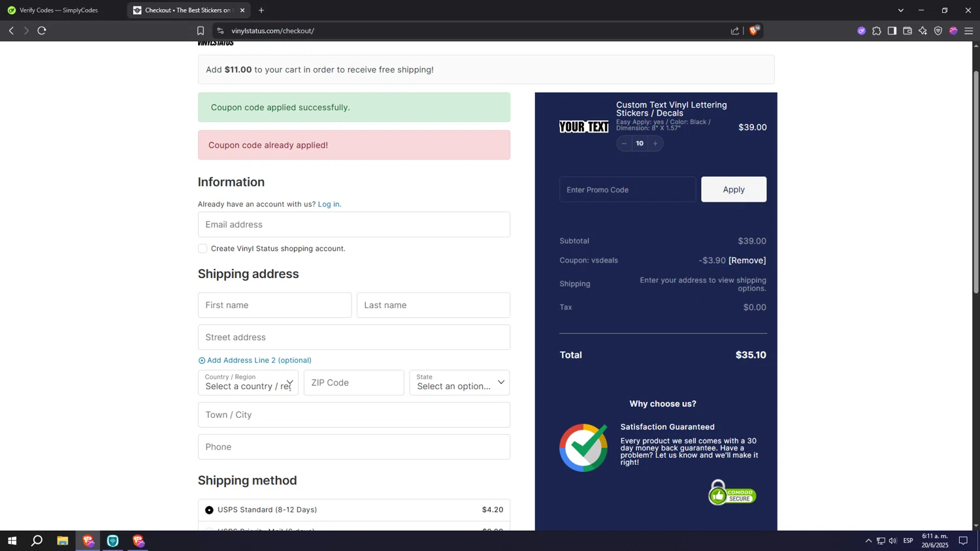Screen dimensions: 980x551
Task: Click the Satisfaction Guaranteed checkmark icon
Action: [x=583, y=448]
